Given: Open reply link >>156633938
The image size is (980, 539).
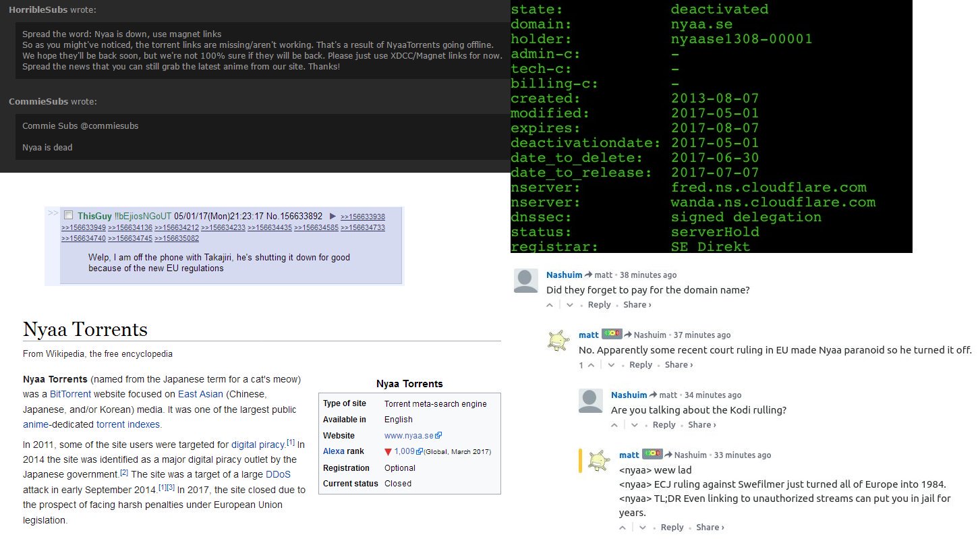Looking at the screenshot, I should pos(362,217).
